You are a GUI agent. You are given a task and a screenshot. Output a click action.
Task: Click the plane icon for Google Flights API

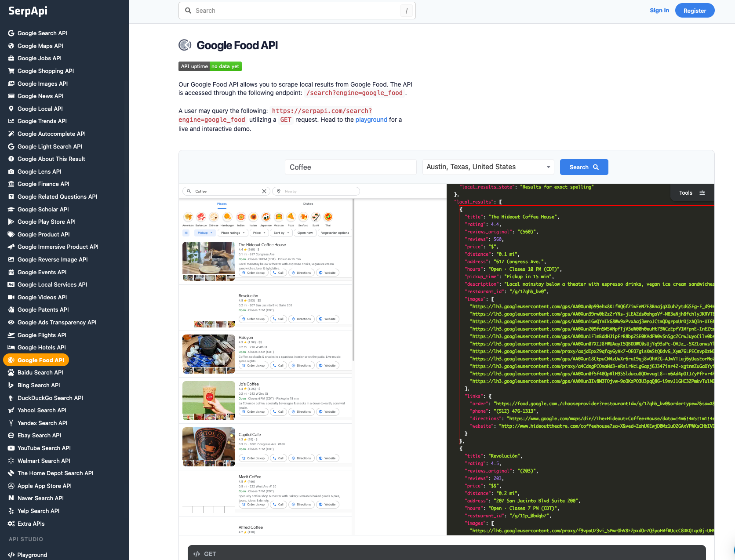pos(11,335)
